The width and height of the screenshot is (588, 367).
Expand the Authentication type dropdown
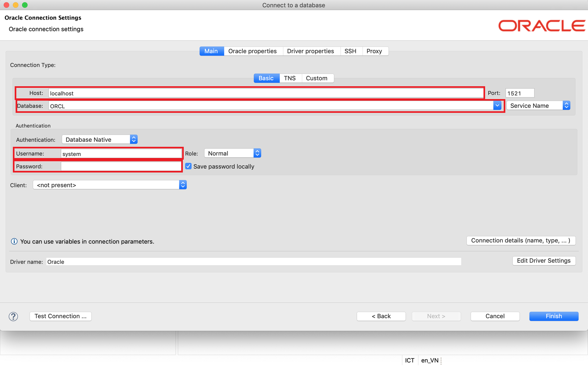(99, 140)
